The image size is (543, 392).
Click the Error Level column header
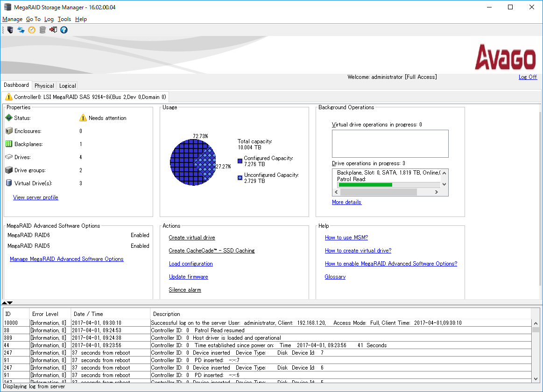[x=50, y=314]
